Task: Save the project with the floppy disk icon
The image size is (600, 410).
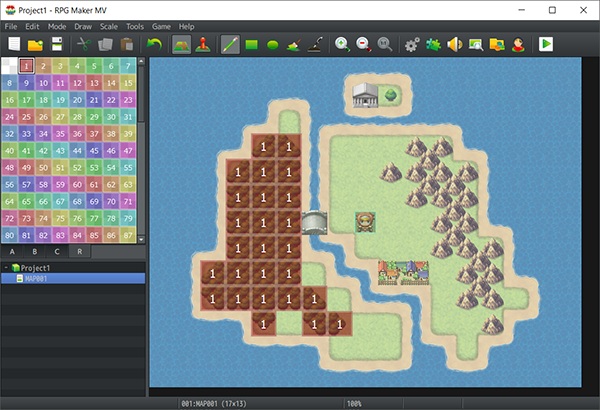Action: tap(57, 44)
